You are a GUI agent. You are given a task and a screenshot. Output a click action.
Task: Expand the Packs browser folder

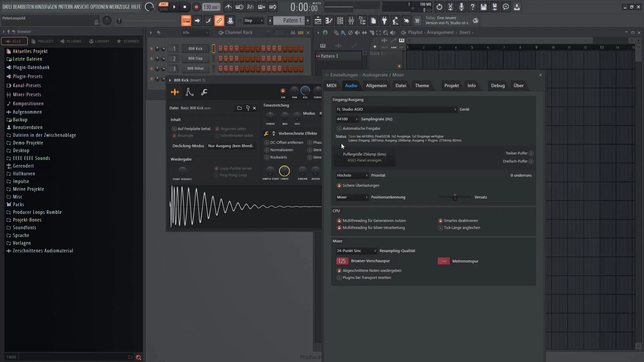[18, 204]
